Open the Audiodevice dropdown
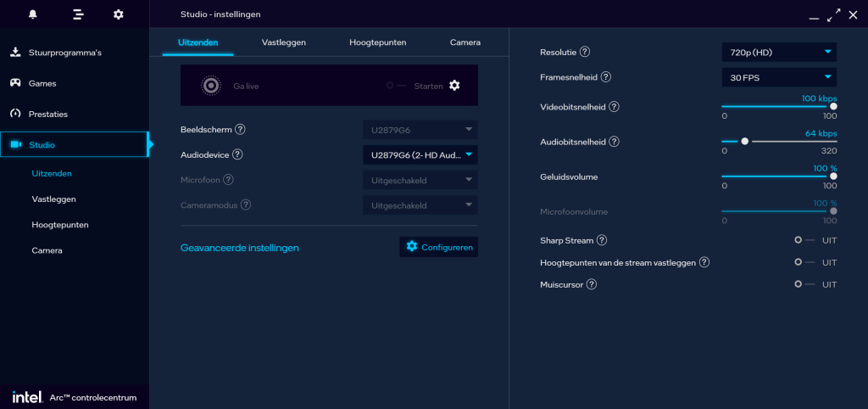The width and height of the screenshot is (868, 409). click(x=420, y=155)
